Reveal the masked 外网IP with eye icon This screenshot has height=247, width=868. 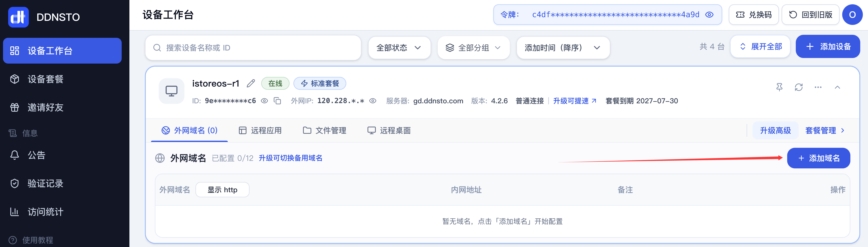[x=373, y=101]
